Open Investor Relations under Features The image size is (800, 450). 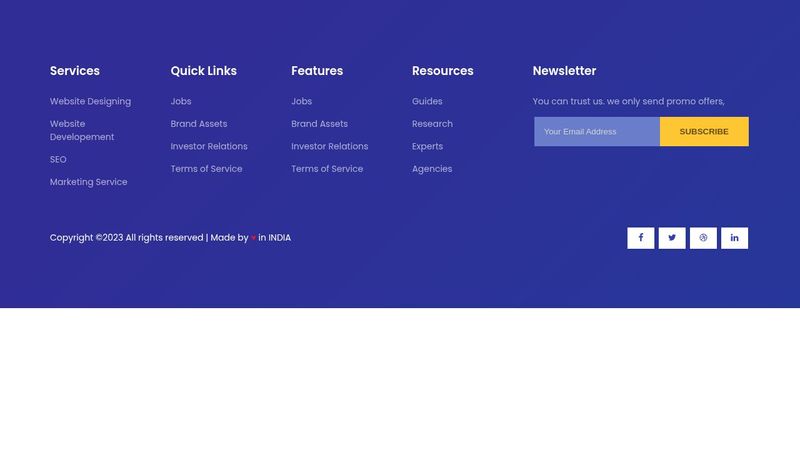pyautogui.click(x=330, y=147)
